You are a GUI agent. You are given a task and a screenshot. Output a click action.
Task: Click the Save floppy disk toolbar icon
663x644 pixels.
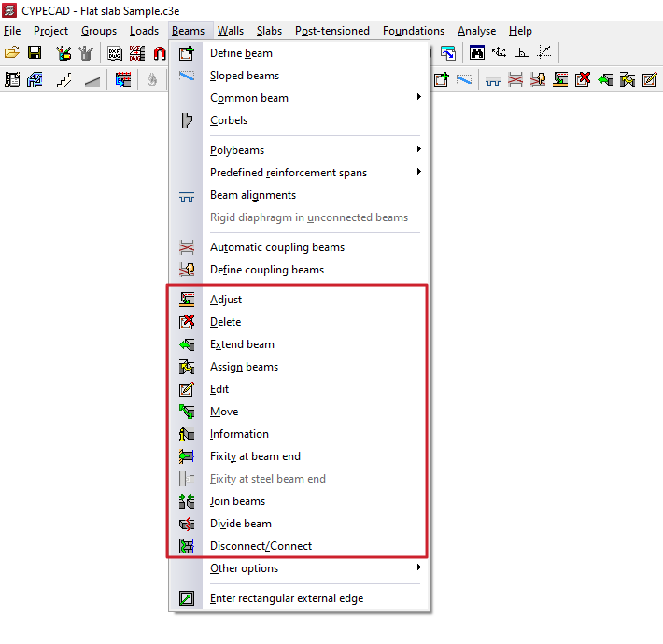[35, 53]
